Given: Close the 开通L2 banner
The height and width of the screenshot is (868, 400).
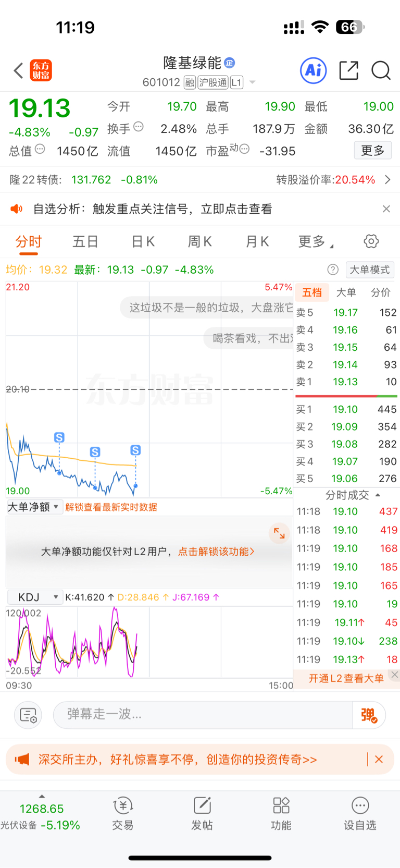Looking at the screenshot, I should click(x=395, y=675).
